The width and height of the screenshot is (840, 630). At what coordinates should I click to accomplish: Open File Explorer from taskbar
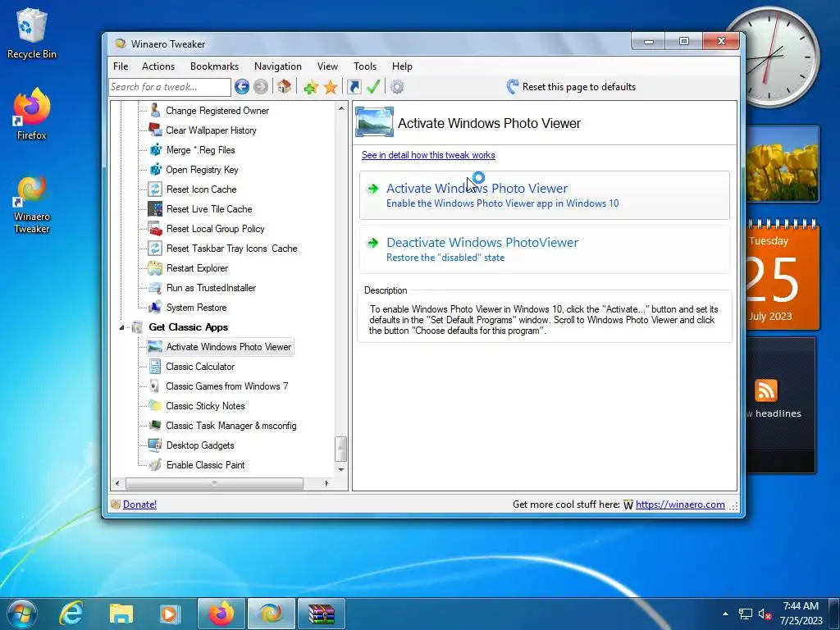coord(121,614)
